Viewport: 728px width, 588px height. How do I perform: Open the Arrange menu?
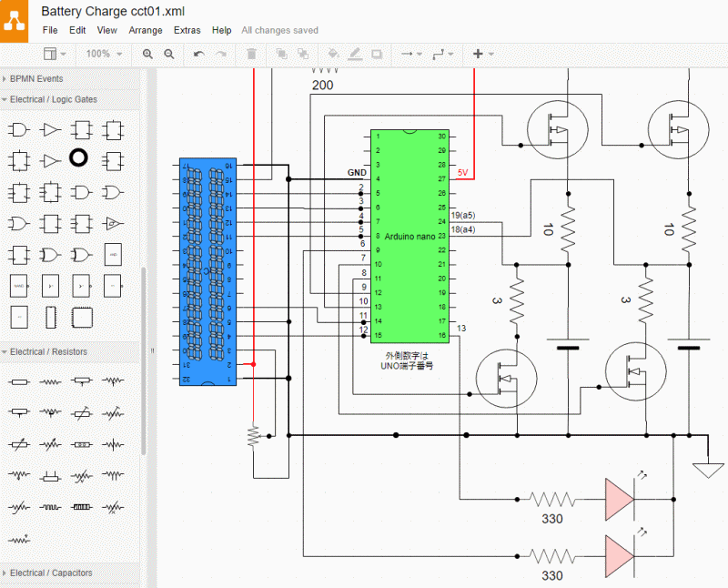pyautogui.click(x=146, y=30)
